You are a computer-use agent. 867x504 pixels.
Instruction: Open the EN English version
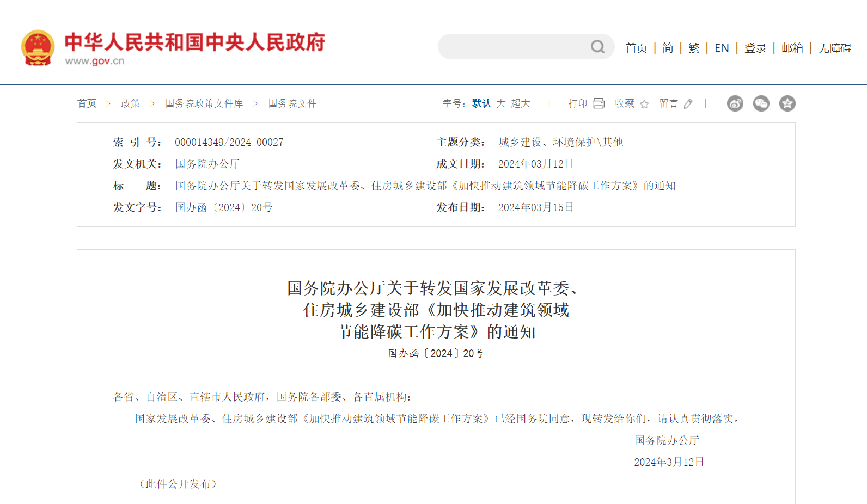click(x=722, y=48)
